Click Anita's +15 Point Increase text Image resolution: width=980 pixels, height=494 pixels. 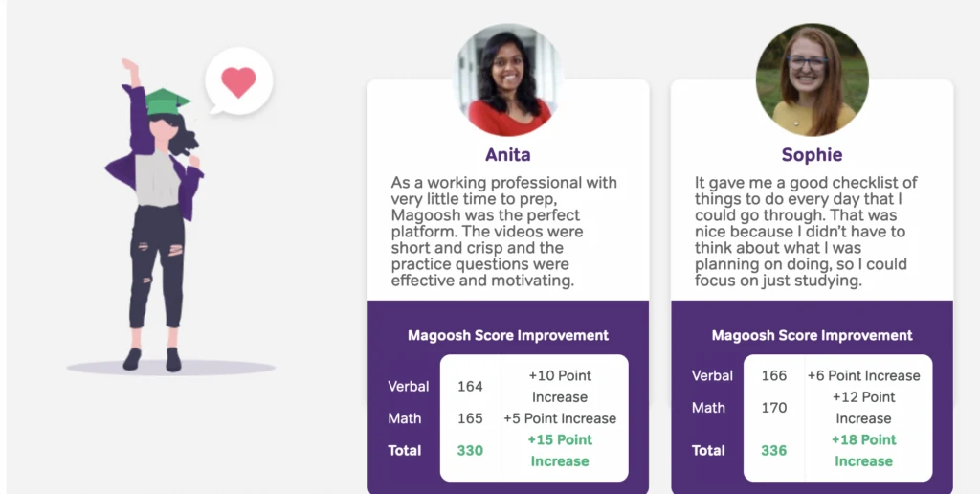(x=560, y=450)
